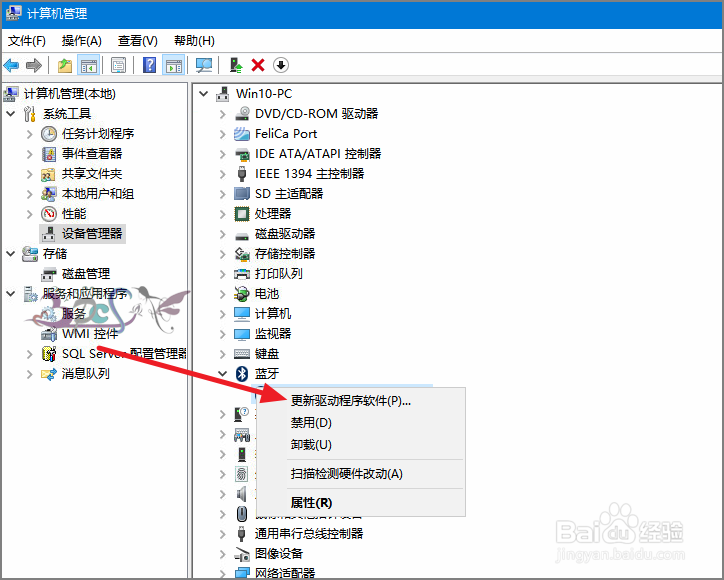
Task: Select the 存储控制器 device category
Action: (x=285, y=254)
